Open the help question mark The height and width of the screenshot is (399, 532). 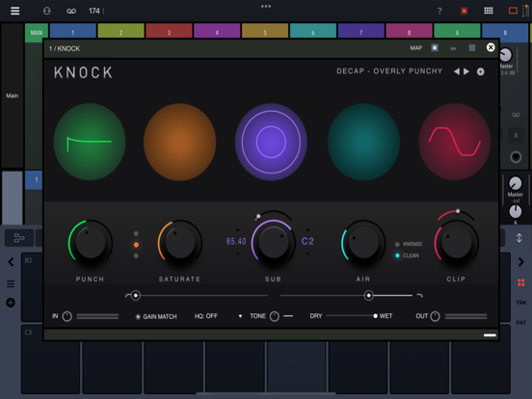439,12
